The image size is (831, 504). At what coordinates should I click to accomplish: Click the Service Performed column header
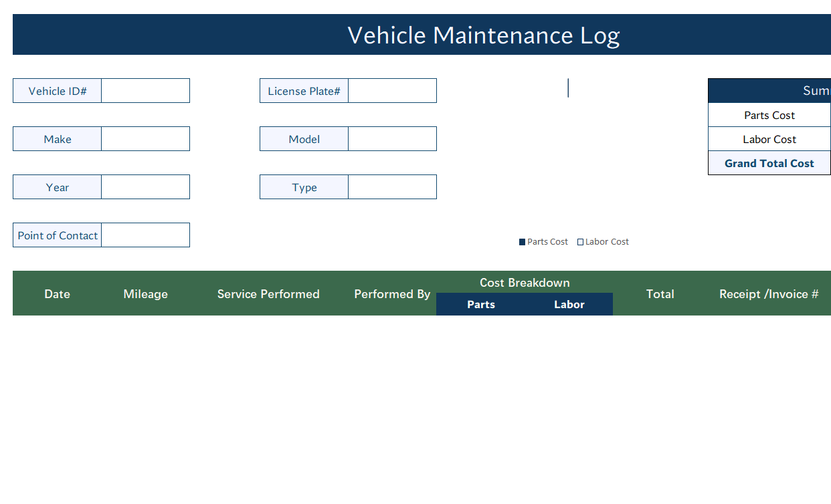point(268,294)
